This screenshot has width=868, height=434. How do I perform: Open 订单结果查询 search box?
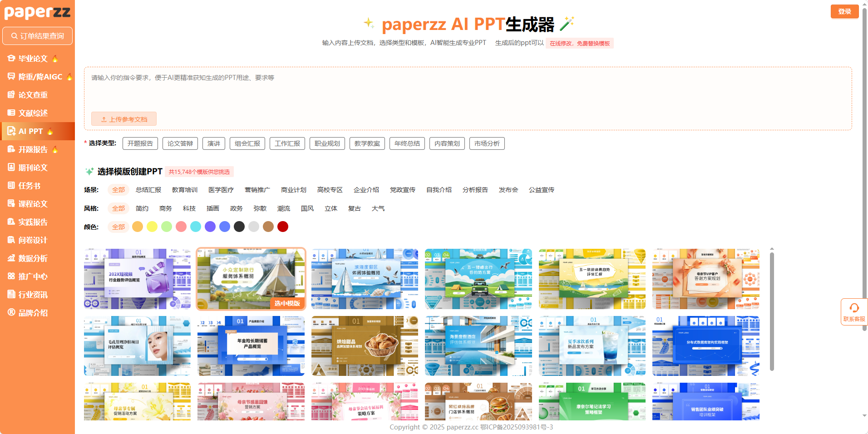coord(38,36)
